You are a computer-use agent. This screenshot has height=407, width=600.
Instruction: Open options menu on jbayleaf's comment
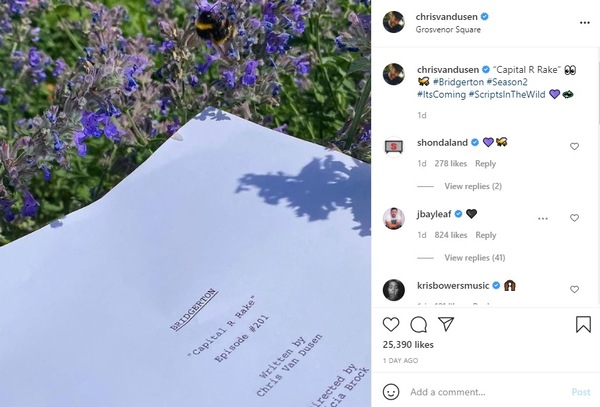tap(543, 218)
